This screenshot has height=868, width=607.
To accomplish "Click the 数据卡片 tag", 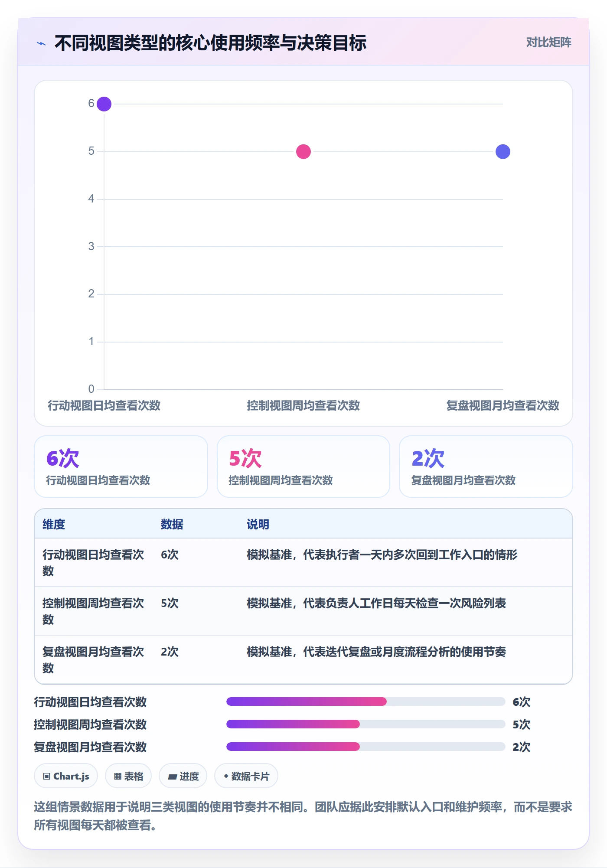I will click(x=246, y=776).
